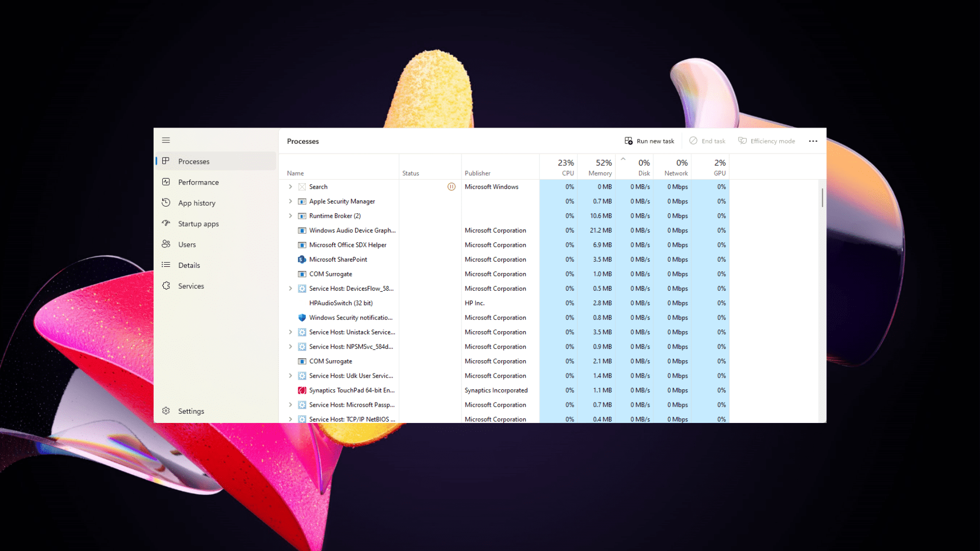Viewport: 980px width, 551px height.
Task: Open the App history page
Action: click(x=216, y=203)
